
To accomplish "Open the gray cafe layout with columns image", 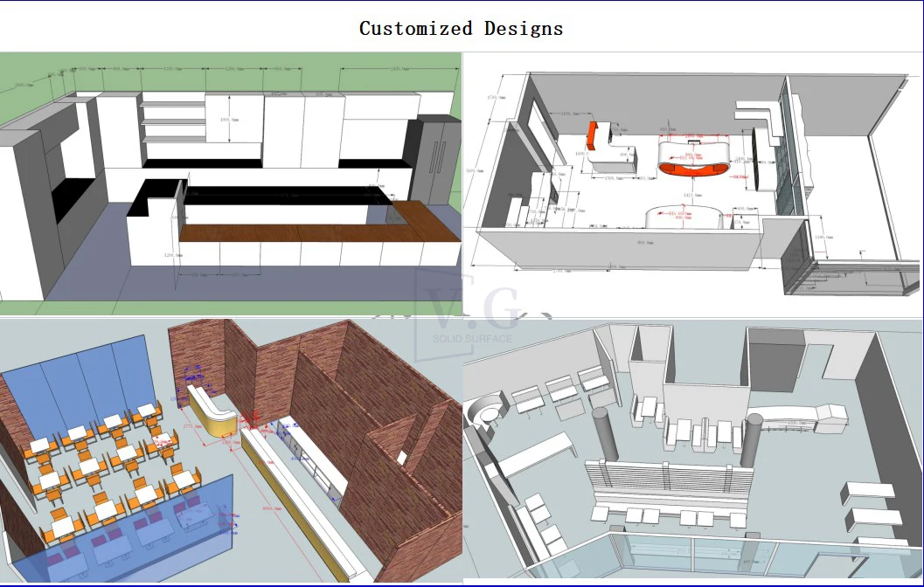I will (x=693, y=450).
